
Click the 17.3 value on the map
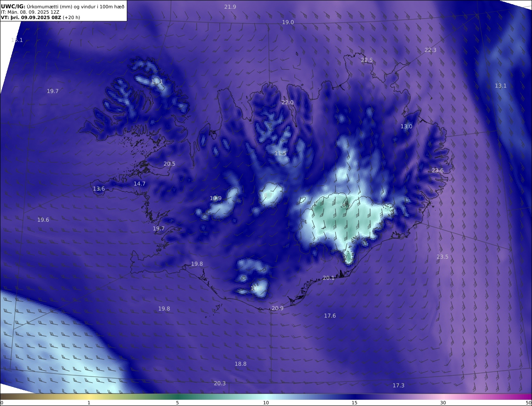[x=399, y=386]
